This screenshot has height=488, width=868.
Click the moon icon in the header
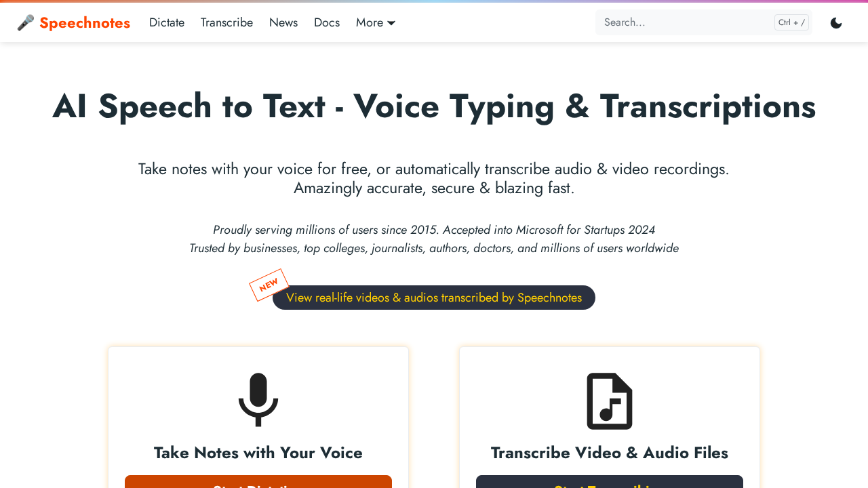pos(836,22)
